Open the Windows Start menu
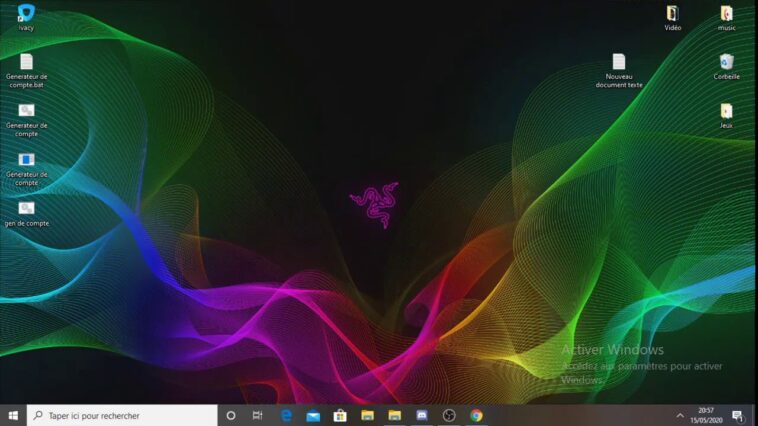 (x=13, y=415)
